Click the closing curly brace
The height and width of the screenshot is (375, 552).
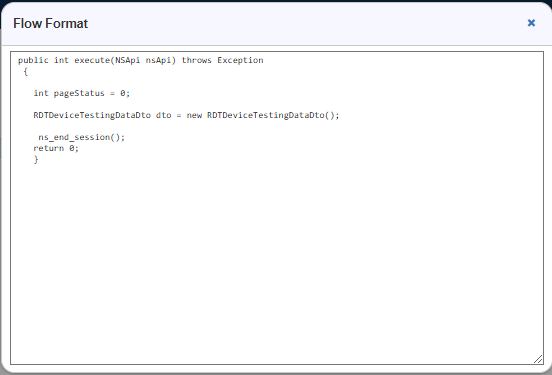(x=36, y=160)
